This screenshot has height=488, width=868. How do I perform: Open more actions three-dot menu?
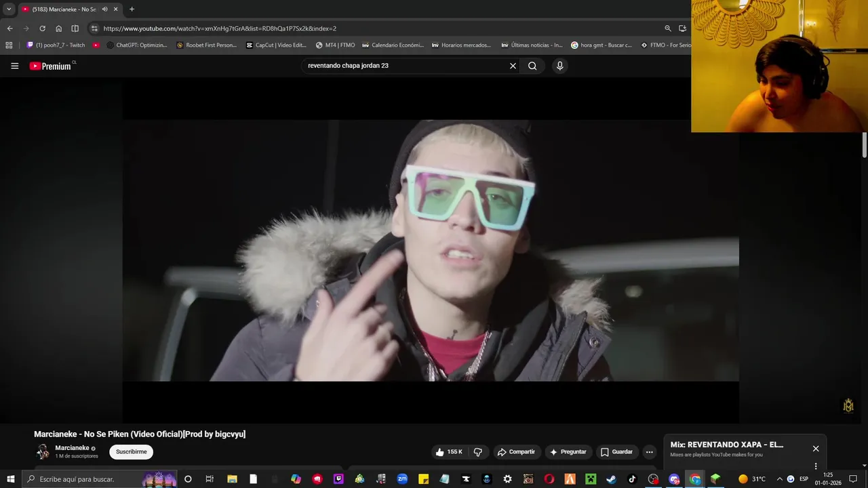click(649, 452)
